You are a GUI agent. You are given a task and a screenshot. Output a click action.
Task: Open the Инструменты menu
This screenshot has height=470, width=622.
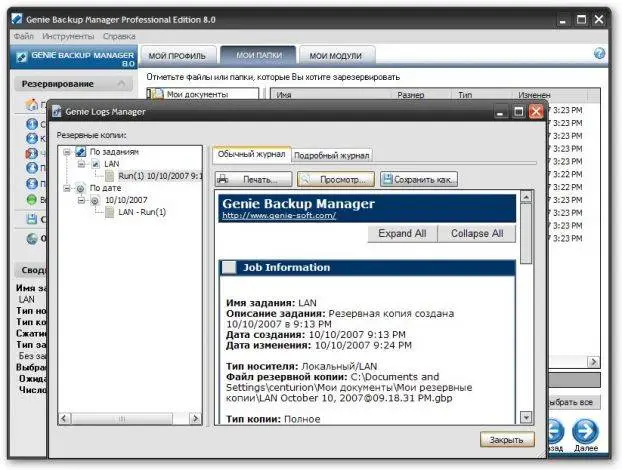[68, 36]
